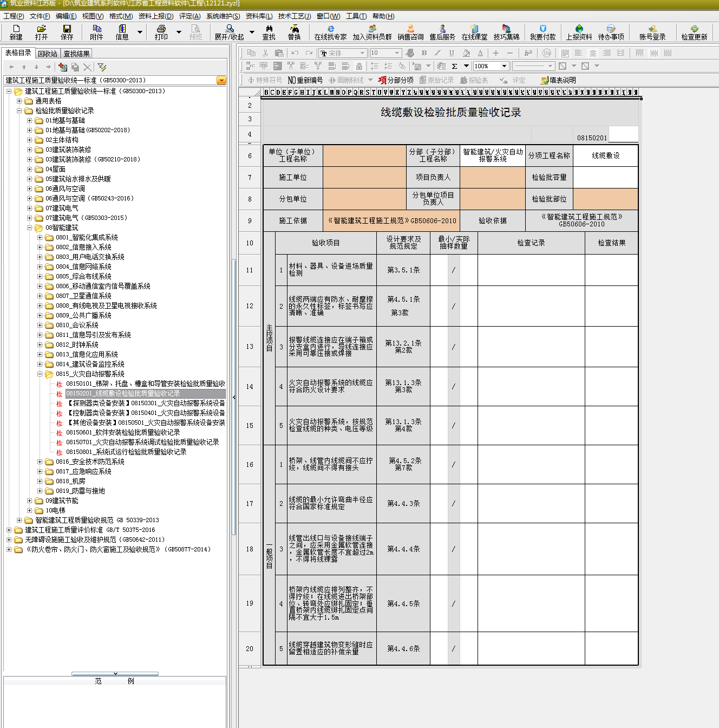Click the Sigma sum formula icon
The image size is (719, 728).
tap(454, 66)
